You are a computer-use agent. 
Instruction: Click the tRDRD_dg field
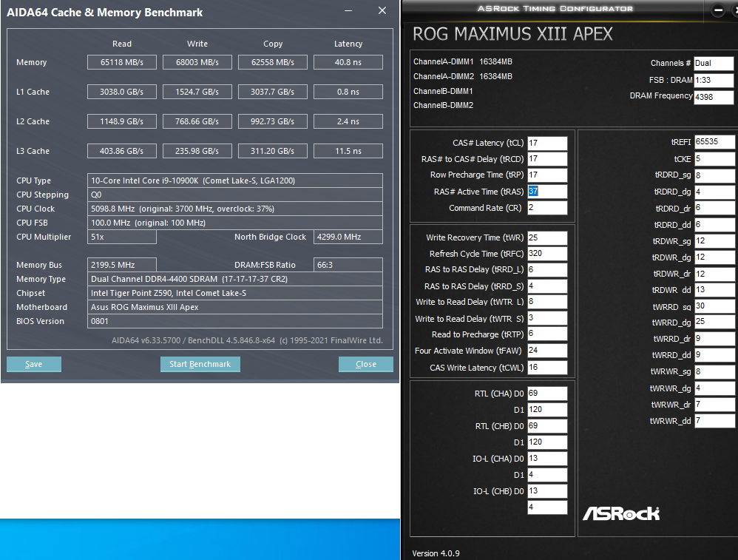(x=714, y=192)
